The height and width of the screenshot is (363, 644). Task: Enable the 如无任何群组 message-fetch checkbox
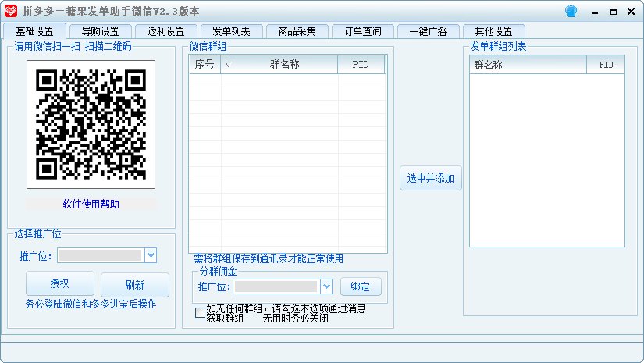(200, 313)
